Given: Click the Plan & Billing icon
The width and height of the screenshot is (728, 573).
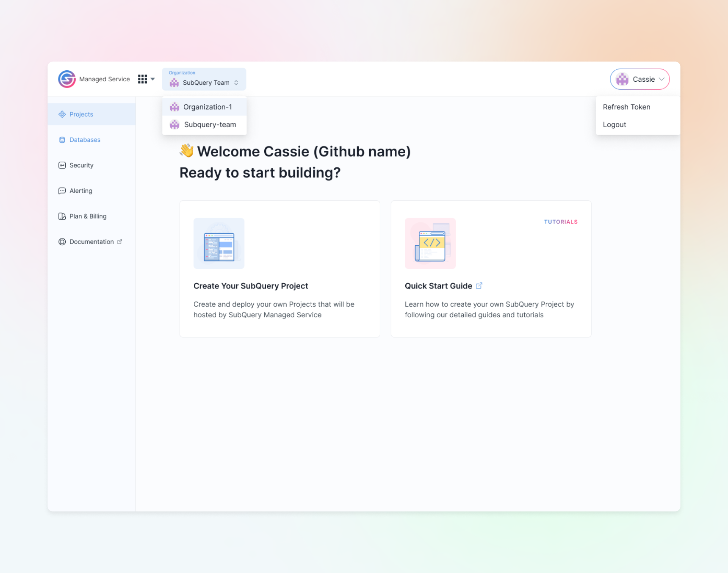Looking at the screenshot, I should (62, 216).
